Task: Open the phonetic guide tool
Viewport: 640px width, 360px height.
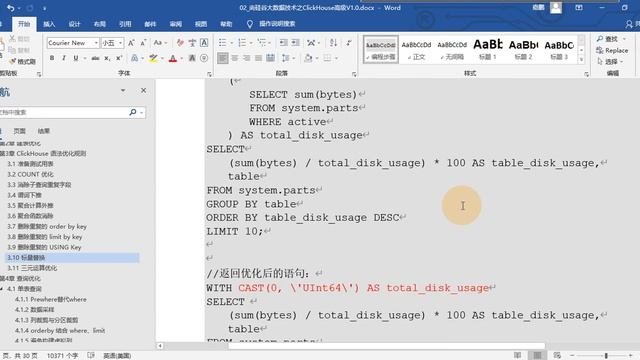Action: (x=192, y=43)
